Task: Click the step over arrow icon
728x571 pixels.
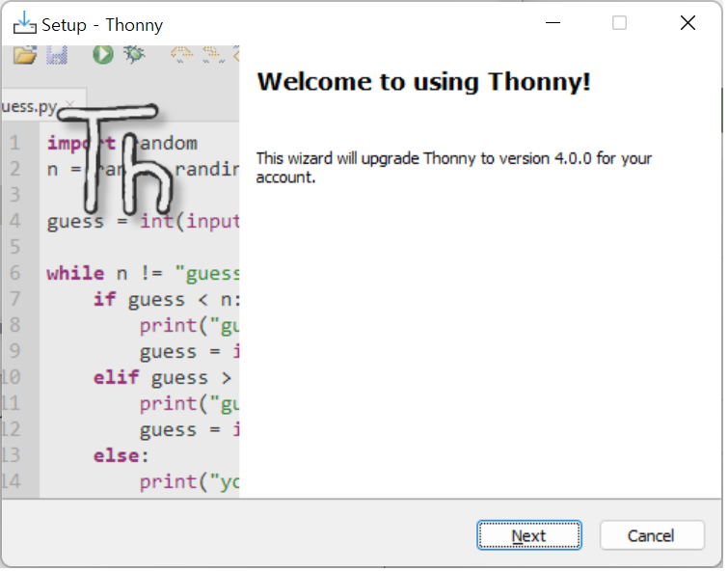Action: click(182, 55)
